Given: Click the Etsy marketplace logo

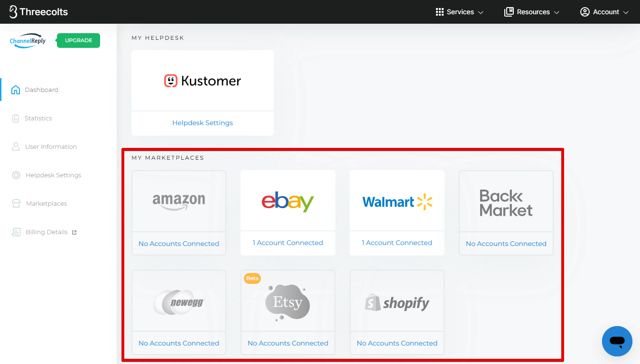Looking at the screenshot, I should [x=288, y=303].
